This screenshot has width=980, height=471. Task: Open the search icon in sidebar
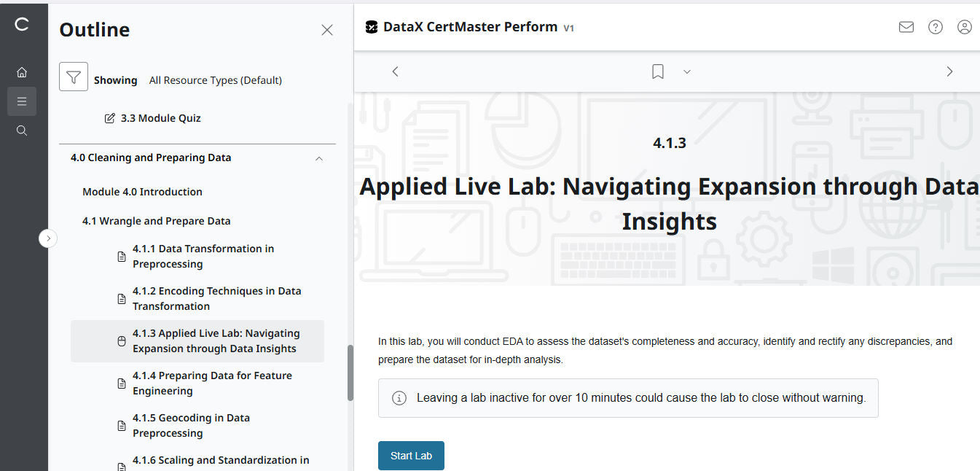(22, 131)
